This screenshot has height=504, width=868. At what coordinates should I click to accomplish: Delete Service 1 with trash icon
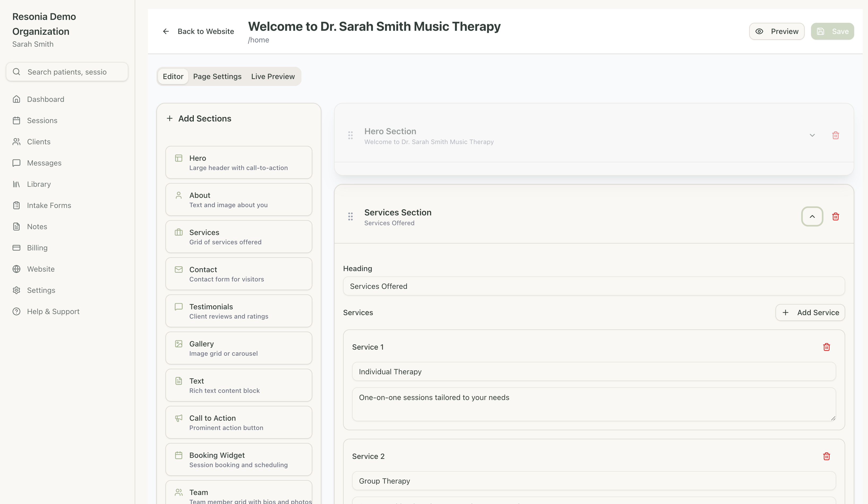826,347
